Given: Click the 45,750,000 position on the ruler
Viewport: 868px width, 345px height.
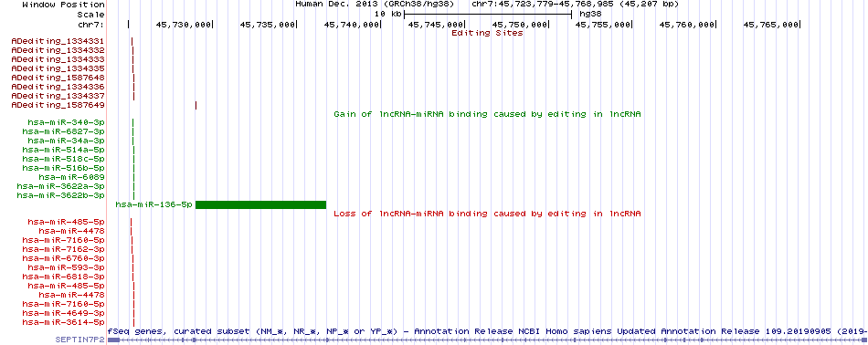Looking at the screenshot, I should pos(520,25).
